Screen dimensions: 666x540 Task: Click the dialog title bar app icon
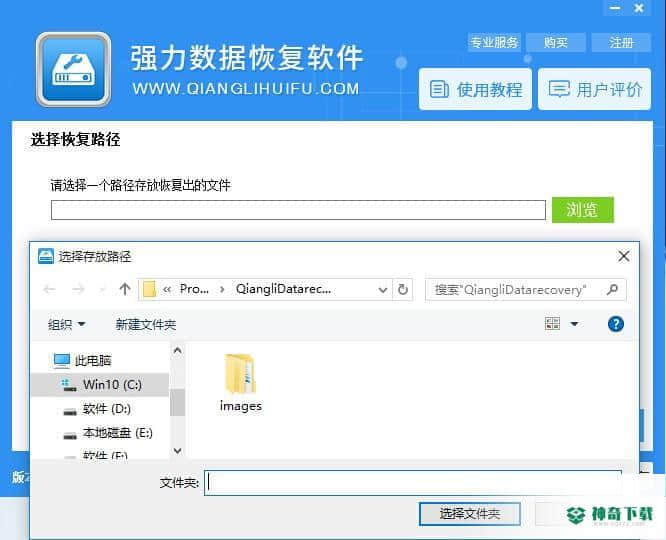pos(45,256)
